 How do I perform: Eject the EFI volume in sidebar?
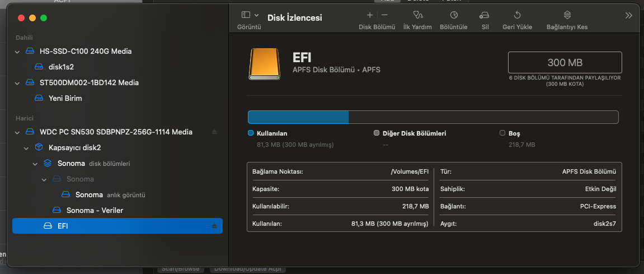[x=214, y=226]
